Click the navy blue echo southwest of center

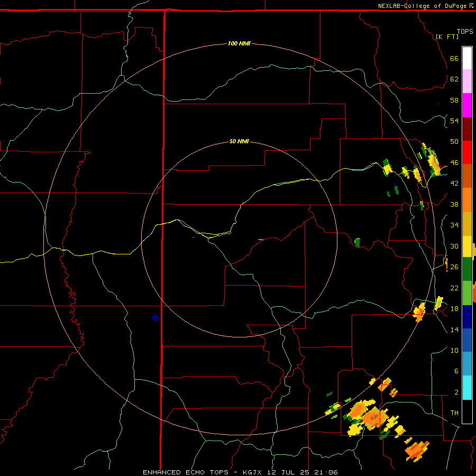(155, 318)
